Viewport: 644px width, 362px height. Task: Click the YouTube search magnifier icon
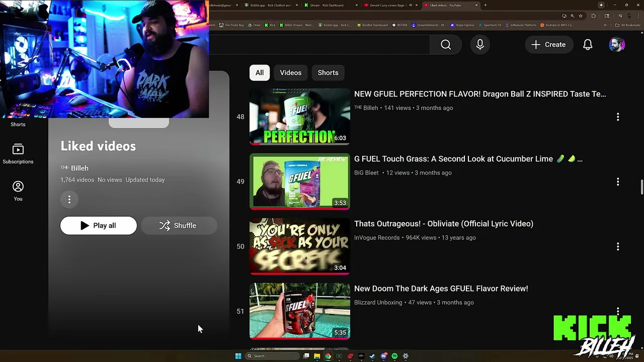click(446, 45)
